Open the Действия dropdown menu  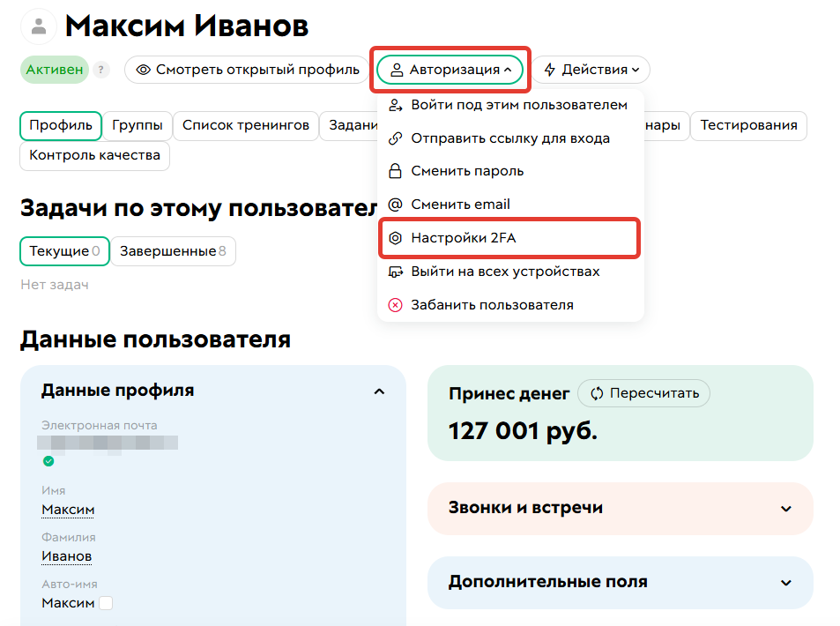coord(590,69)
